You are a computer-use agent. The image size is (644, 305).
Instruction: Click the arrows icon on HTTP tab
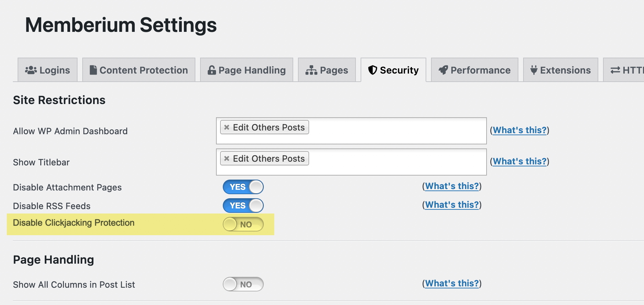(615, 70)
